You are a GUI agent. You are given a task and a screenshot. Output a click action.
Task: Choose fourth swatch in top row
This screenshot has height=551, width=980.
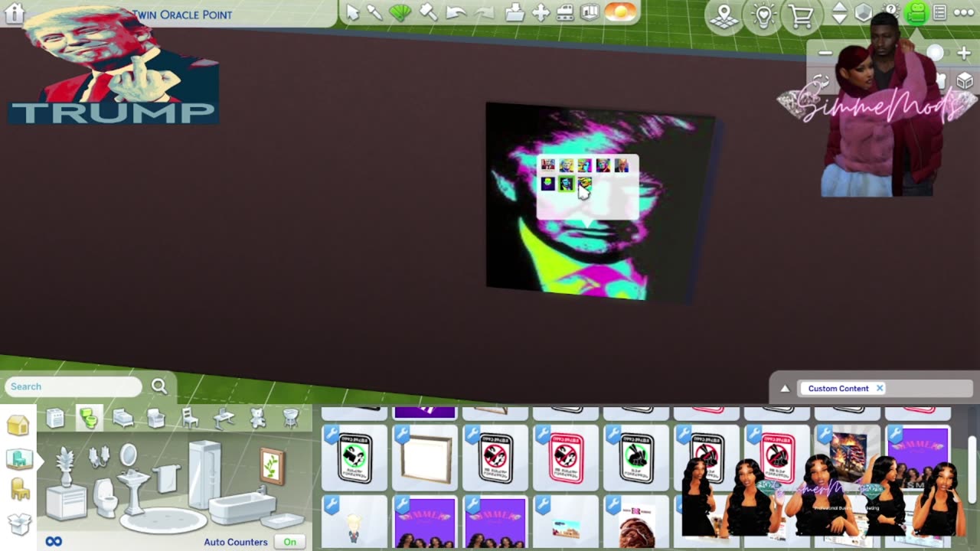tap(603, 165)
